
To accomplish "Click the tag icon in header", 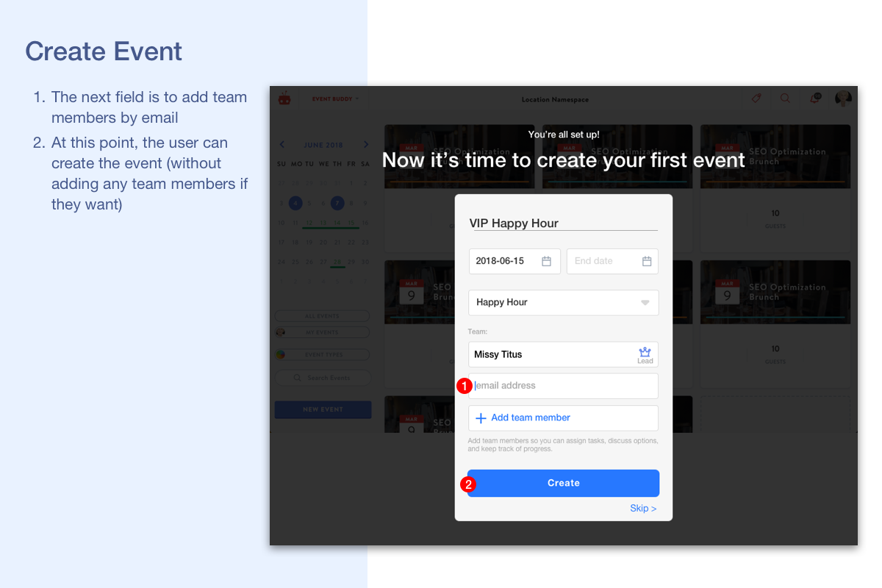I will click(756, 98).
